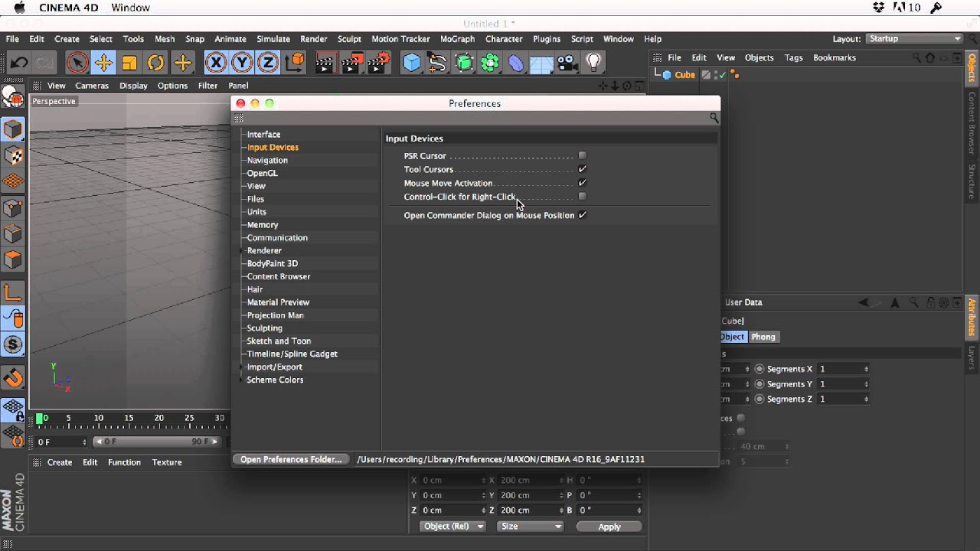980x551 pixels.
Task: Open the Size dropdown in coordinates
Action: click(531, 526)
